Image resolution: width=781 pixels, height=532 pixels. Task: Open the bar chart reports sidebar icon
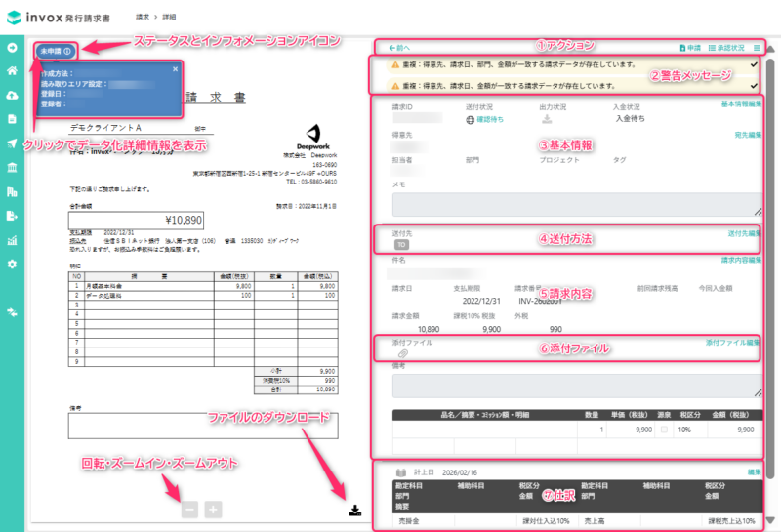coord(12,240)
